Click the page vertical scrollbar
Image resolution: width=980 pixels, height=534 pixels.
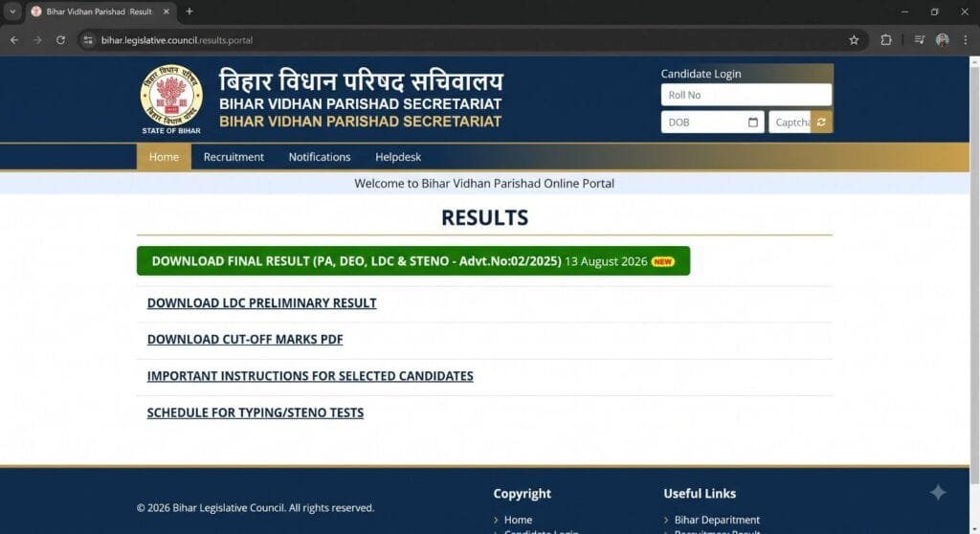coord(974,275)
